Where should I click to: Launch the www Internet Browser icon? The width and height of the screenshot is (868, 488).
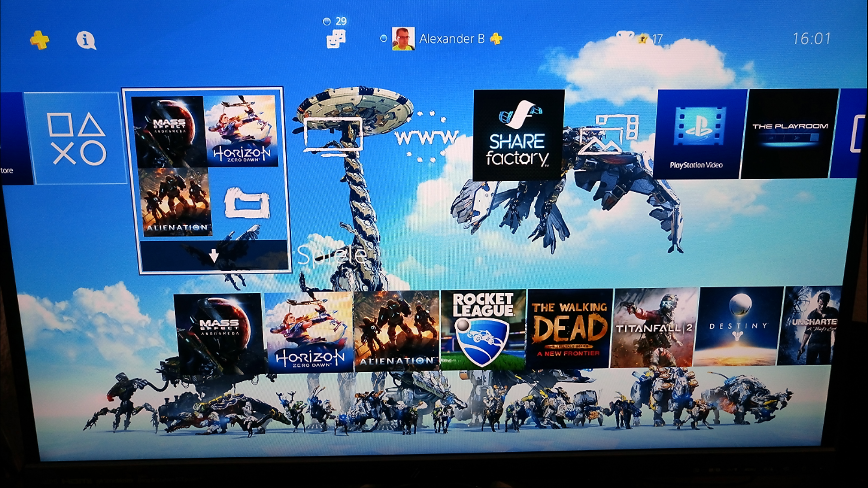(426, 136)
